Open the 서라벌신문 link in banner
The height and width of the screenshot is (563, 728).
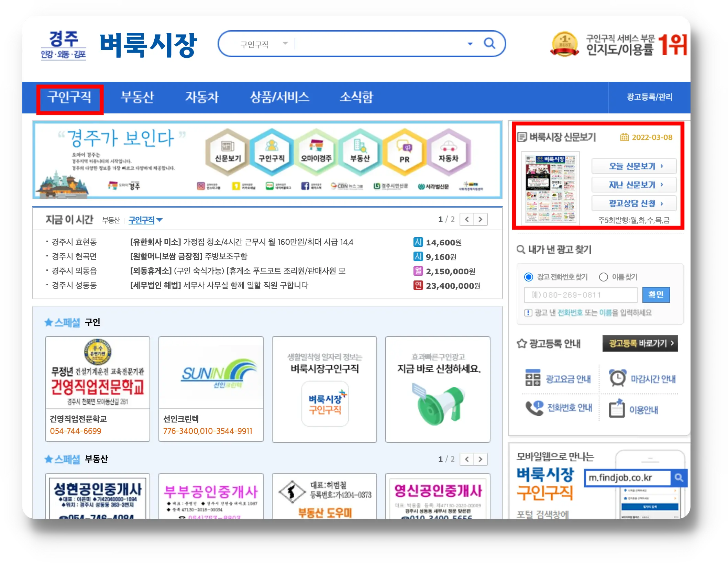[x=433, y=186]
